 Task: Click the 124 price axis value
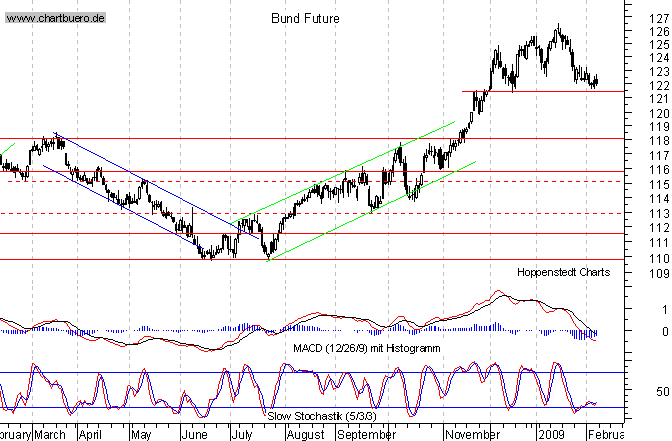click(x=659, y=57)
